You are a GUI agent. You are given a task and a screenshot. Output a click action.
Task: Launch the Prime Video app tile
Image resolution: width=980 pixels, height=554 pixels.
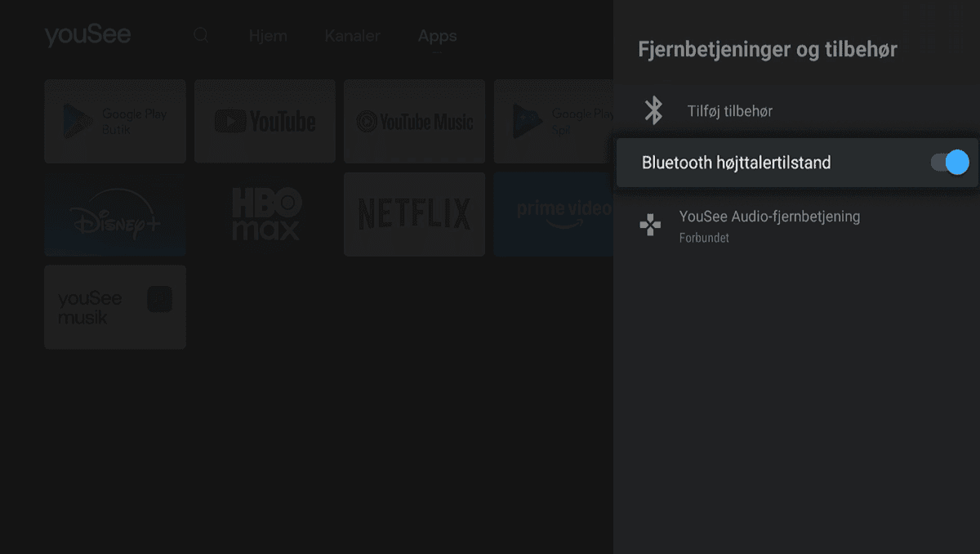point(554,214)
